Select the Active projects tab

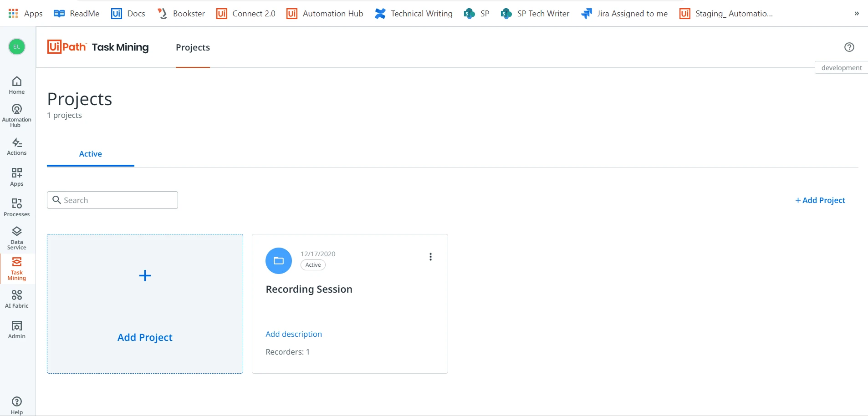(91, 154)
